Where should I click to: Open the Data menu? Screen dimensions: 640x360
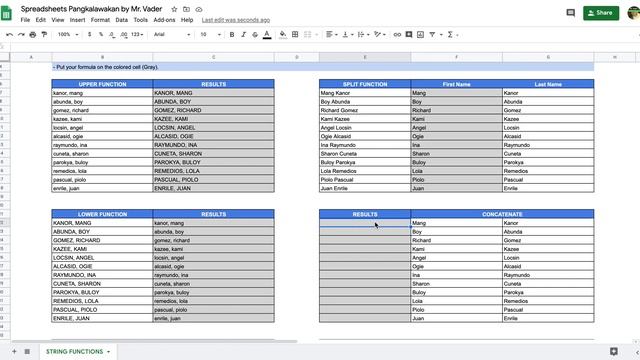click(121, 20)
